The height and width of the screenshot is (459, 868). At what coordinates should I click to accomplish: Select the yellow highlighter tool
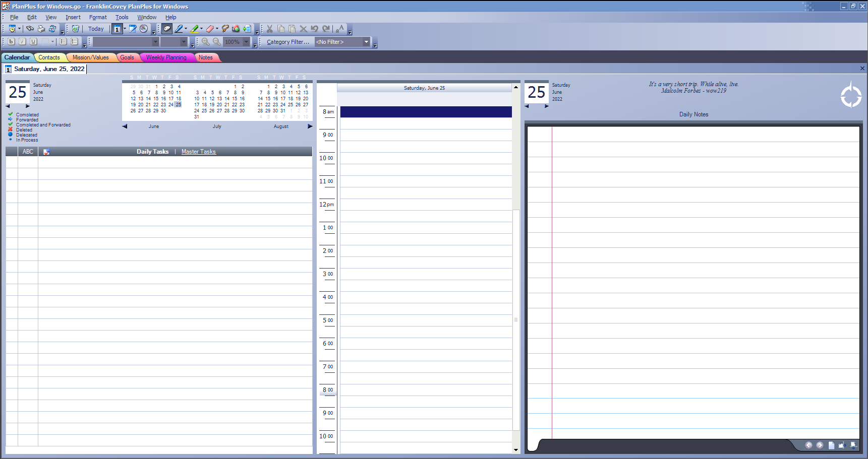click(195, 29)
